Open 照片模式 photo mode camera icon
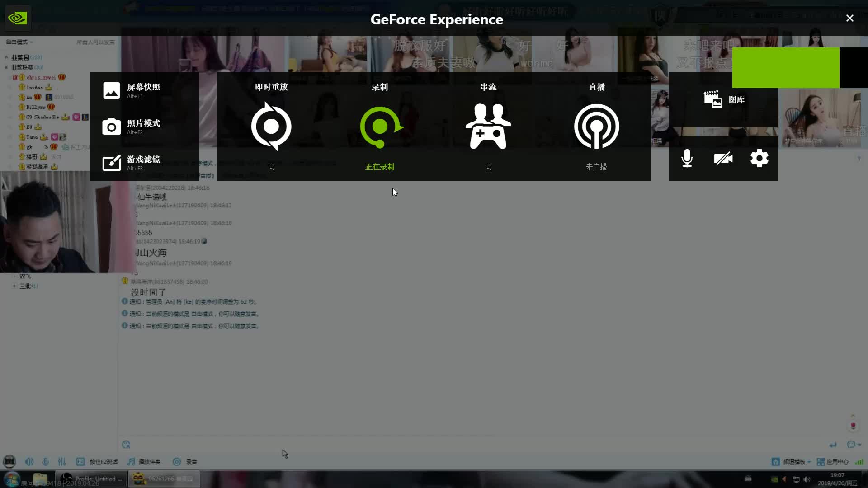 [111, 127]
